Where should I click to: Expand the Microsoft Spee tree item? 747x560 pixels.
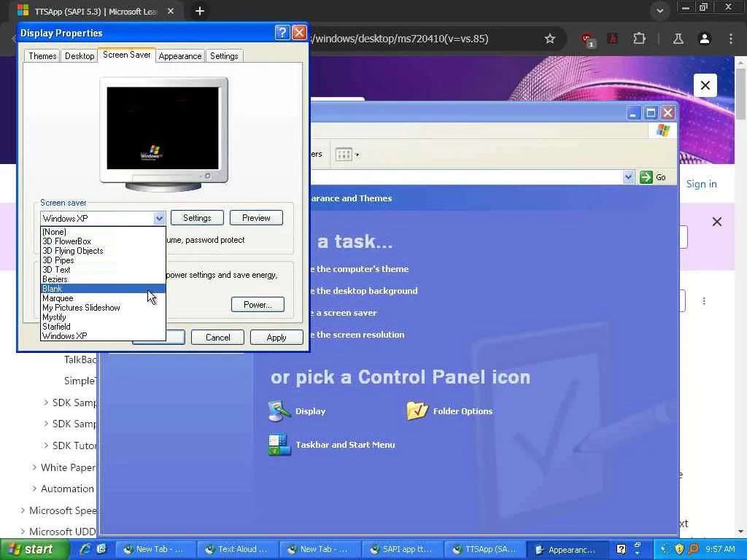23,510
